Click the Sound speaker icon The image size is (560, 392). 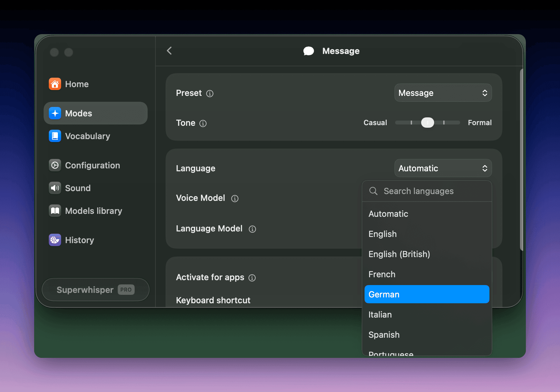55,188
